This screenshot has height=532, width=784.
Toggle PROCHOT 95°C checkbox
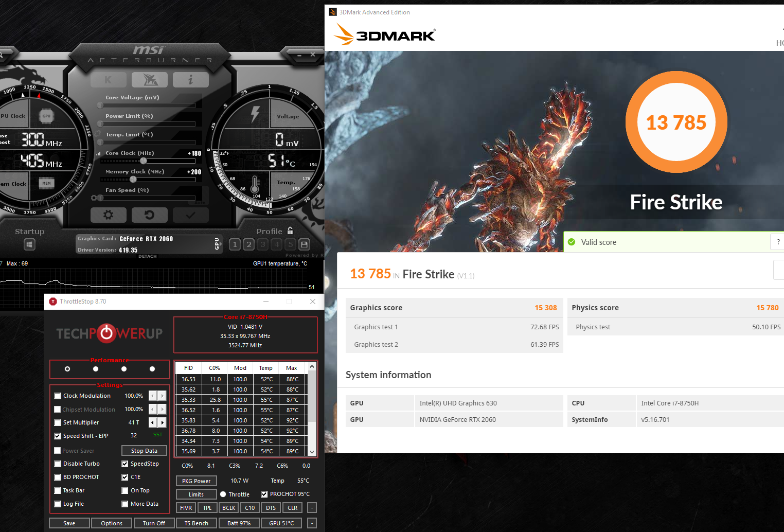pos(264,494)
